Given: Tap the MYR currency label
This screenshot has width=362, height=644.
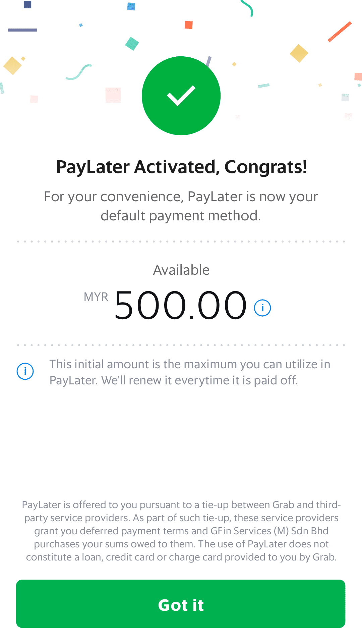Looking at the screenshot, I should (96, 297).
